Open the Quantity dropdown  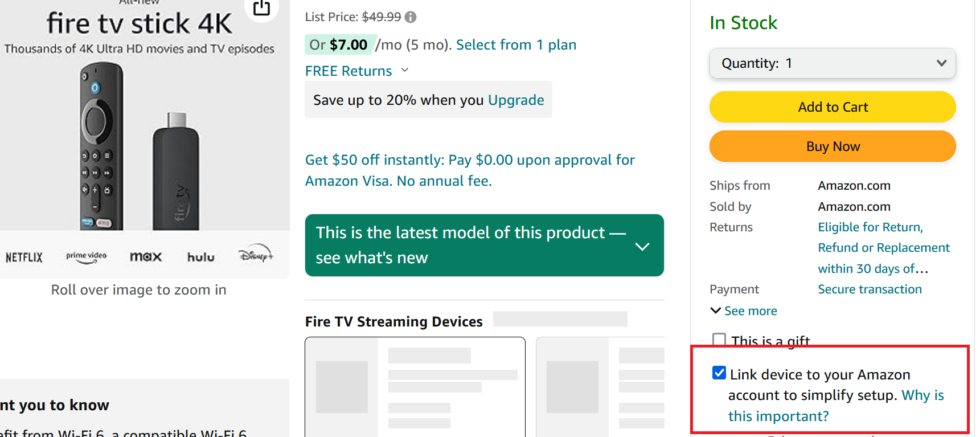tap(832, 63)
